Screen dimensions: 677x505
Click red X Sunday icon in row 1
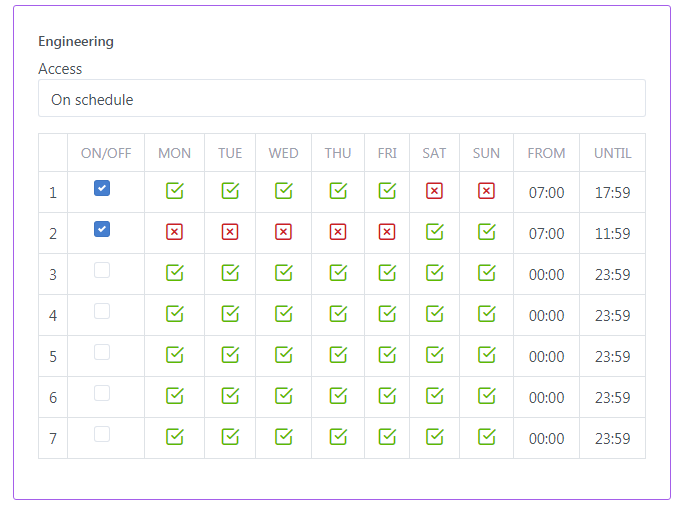point(486,190)
